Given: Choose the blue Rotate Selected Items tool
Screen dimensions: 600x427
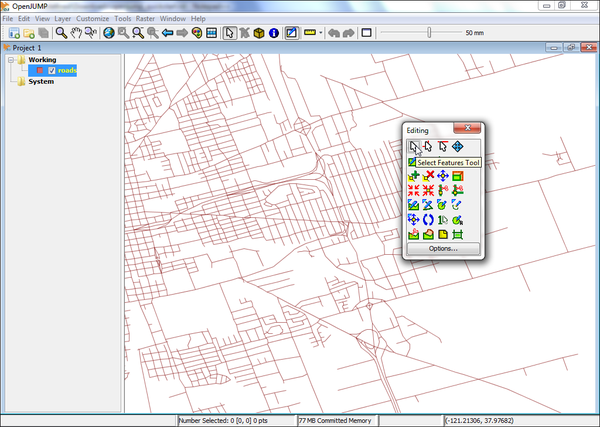Looking at the screenshot, I should (428, 220).
